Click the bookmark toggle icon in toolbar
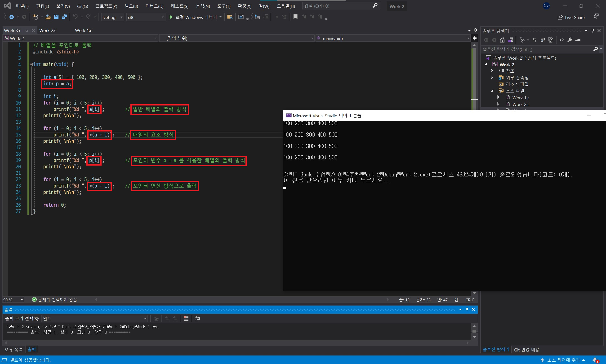Screen dimensions: 606x364 295,17
